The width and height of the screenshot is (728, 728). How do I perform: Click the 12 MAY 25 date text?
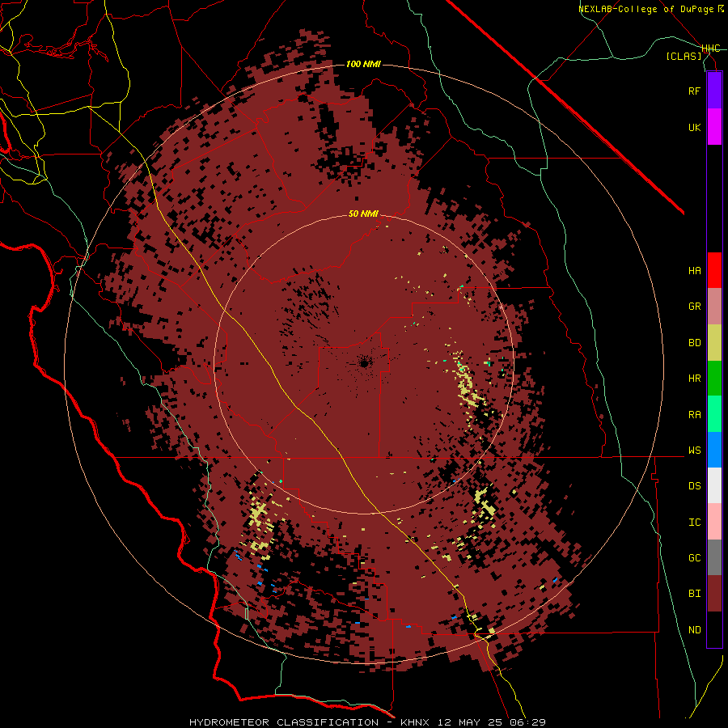pyautogui.click(x=470, y=722)
